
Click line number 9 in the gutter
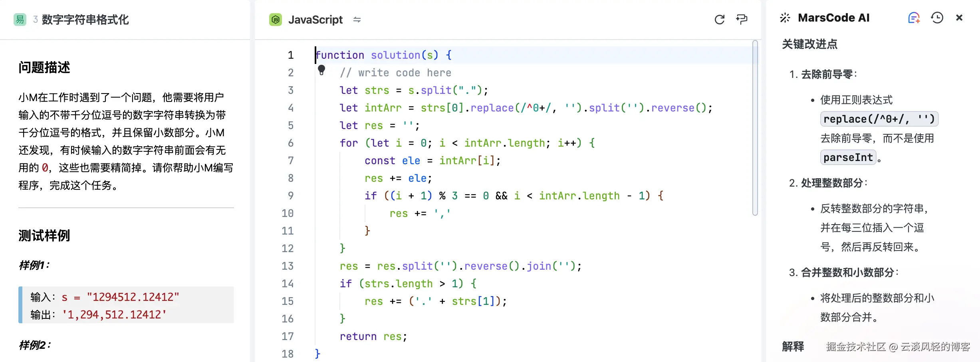(290, 196)
